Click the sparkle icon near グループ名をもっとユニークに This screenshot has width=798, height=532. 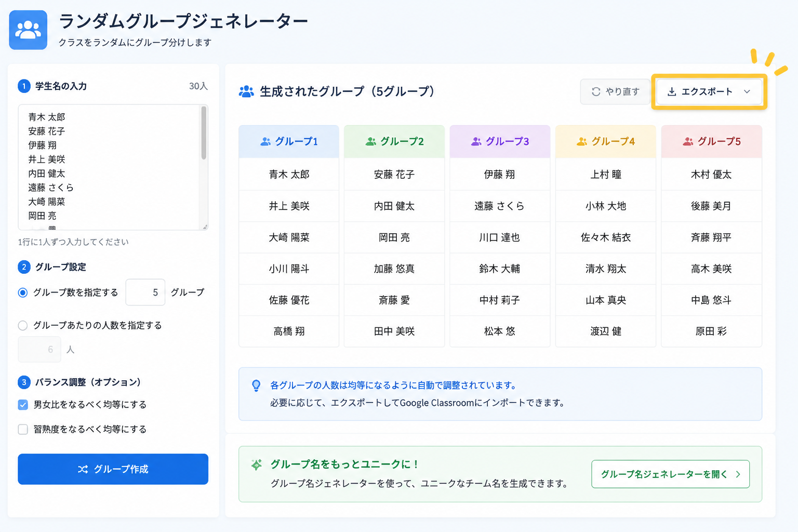coord(257,464)
